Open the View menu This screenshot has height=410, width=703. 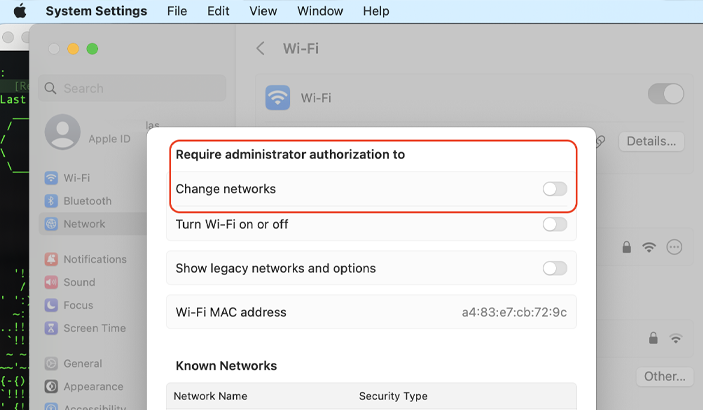click(263, 11)
